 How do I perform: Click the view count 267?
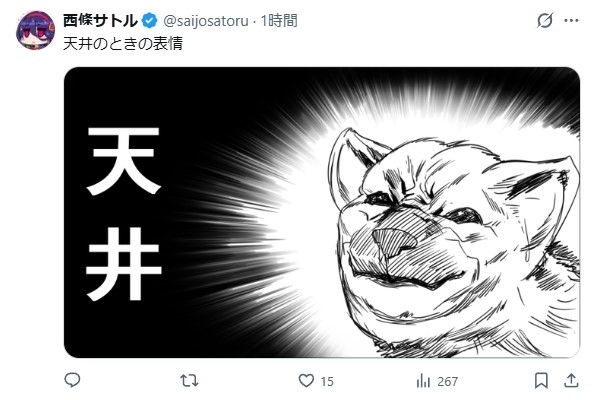click(447, 381)
